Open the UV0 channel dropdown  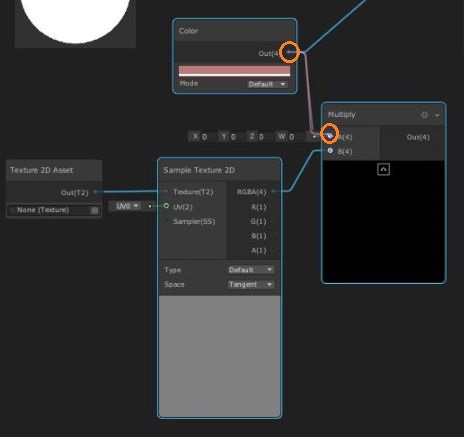tap(127, 206)
